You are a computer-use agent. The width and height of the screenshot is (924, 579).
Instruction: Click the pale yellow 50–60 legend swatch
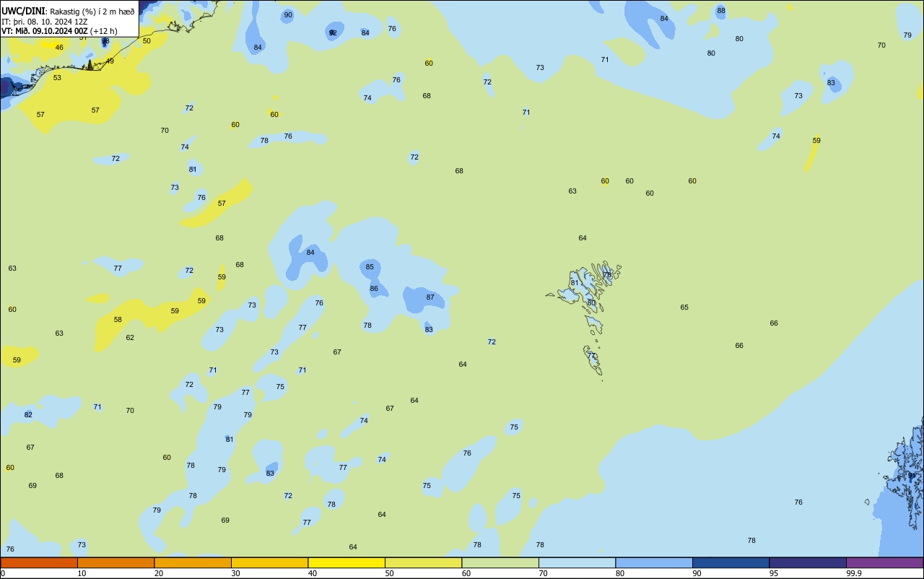pyautogui.click(x=423, y=562)
